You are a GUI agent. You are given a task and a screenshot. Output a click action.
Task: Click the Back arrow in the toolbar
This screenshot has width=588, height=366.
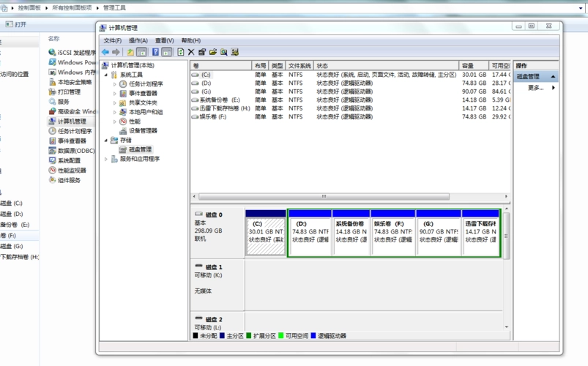pos(105,53)
